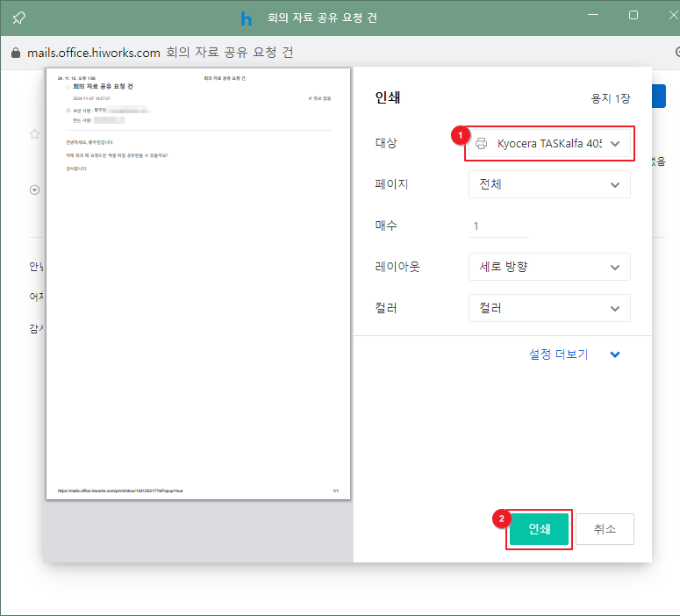
Task: Click the Hiworks logo in title bar
Action: pyautogui.click(x=247, y=18)
